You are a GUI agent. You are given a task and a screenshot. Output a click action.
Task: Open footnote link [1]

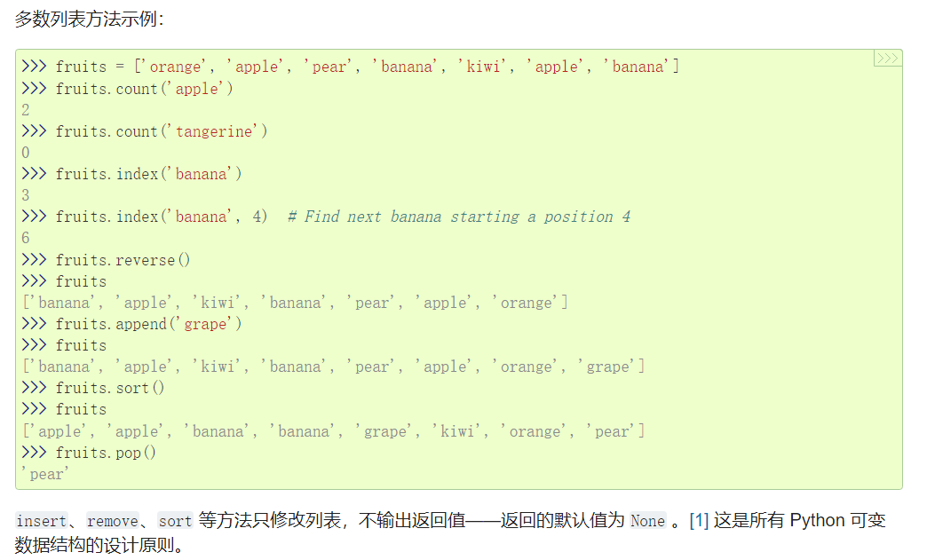click(x=698, y=521)
